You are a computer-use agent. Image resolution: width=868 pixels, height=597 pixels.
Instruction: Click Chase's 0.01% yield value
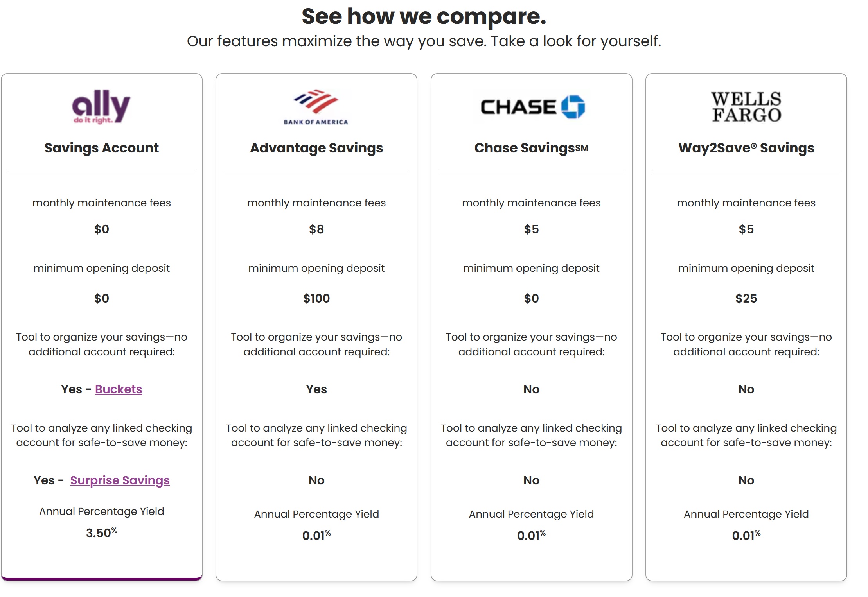[531, 535]
